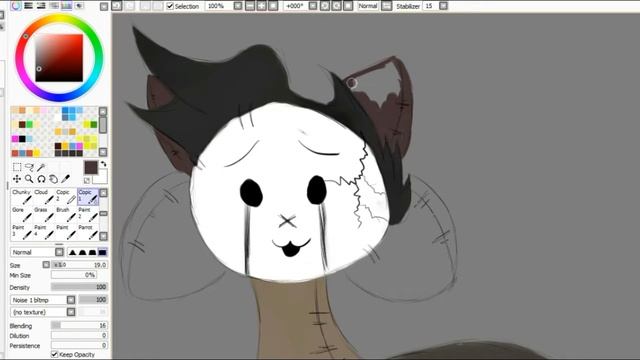Select the Hand pan tool
Image resolution: width=640 pixels, height=360 pixels.
pos(53,179)
